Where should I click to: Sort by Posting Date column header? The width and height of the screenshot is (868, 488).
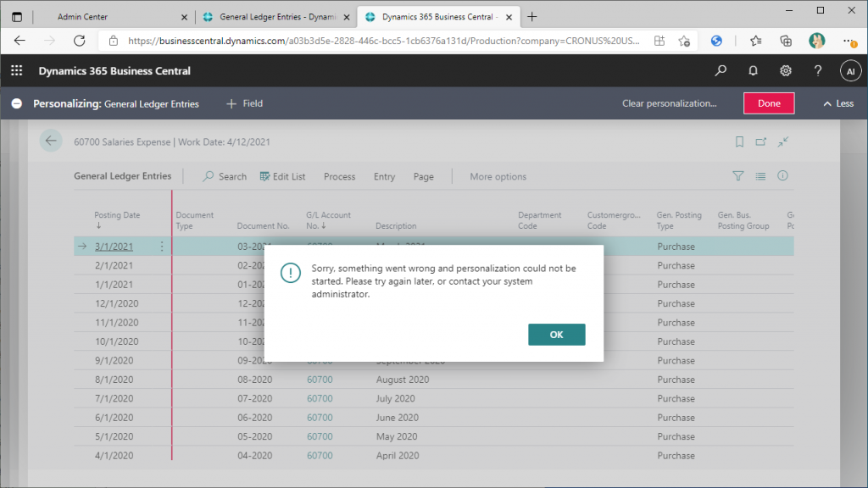click(x=117, y=219)
